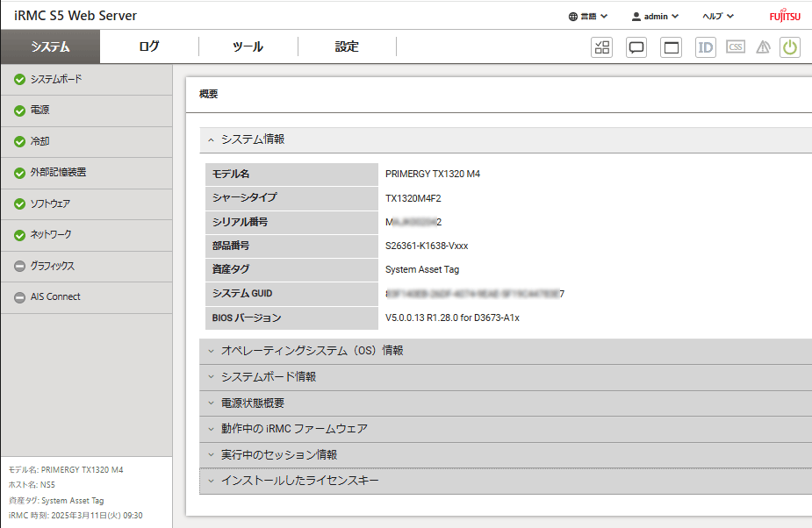Screen dimensions: 812x528
Task: Open 冷却 in the sidebar
Action: tap(87, 142)
